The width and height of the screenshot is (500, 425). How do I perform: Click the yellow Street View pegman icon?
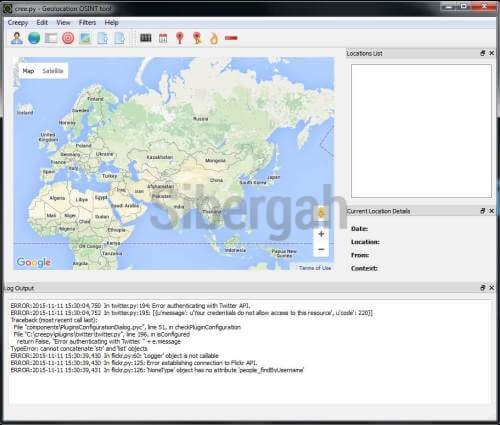pyautogui.click(x=321, y=213)
